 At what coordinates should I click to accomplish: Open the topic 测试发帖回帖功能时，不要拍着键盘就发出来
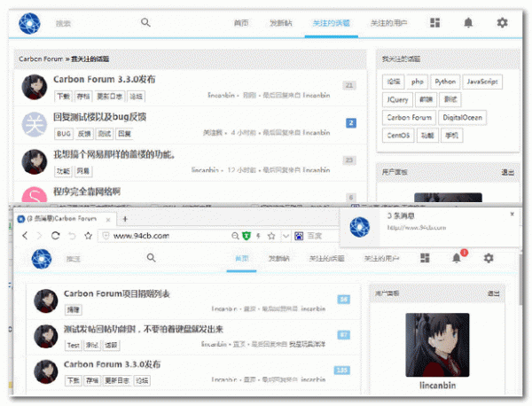coord(143,330)
